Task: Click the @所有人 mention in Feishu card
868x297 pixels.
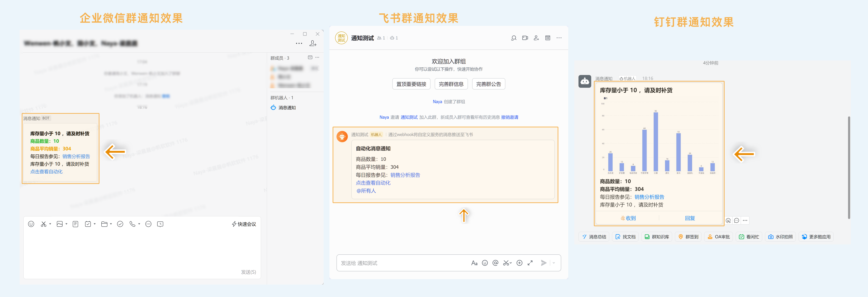Action: pos(366,191)
